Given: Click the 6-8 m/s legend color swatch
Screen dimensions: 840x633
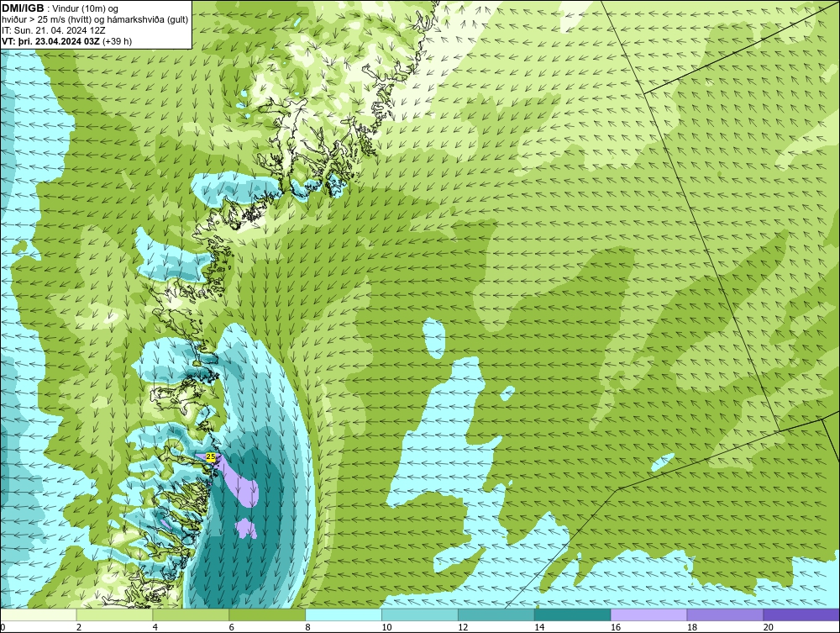Looking at the screenshot, I should tap(267, 615).
